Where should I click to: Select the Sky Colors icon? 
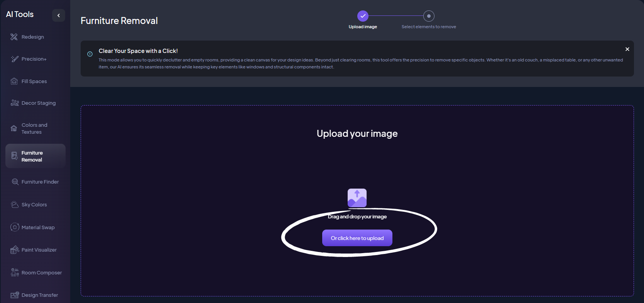pos(15,204)
